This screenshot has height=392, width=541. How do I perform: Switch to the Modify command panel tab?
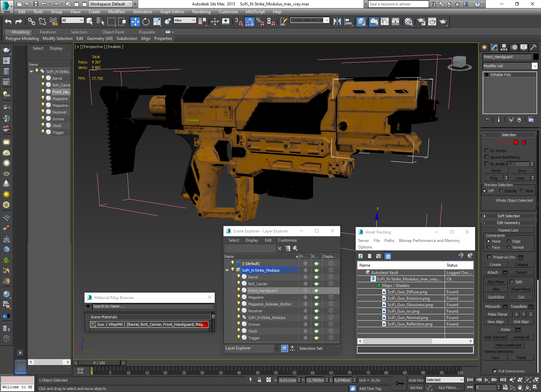(494, 47)
